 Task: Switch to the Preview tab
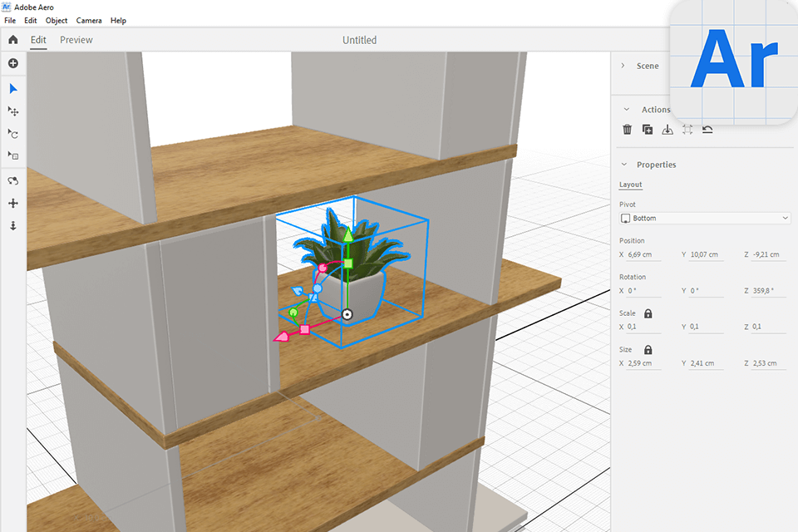pyautogui.click(x=76, y=40)
